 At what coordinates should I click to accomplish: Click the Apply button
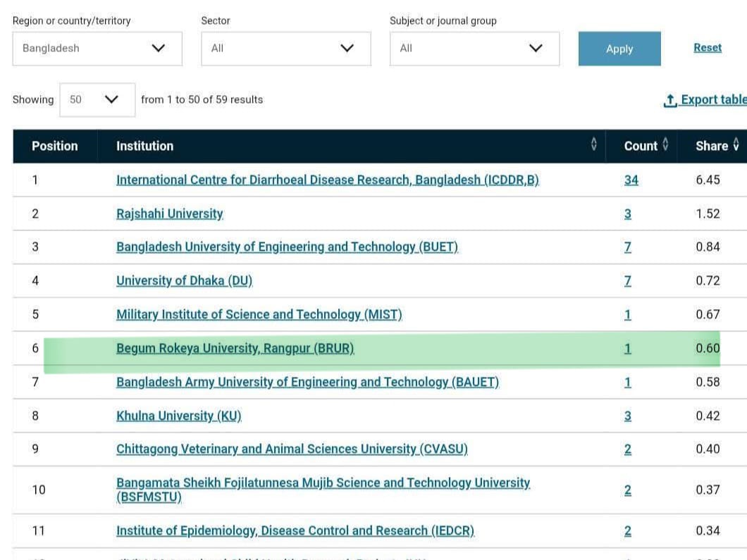619,49
